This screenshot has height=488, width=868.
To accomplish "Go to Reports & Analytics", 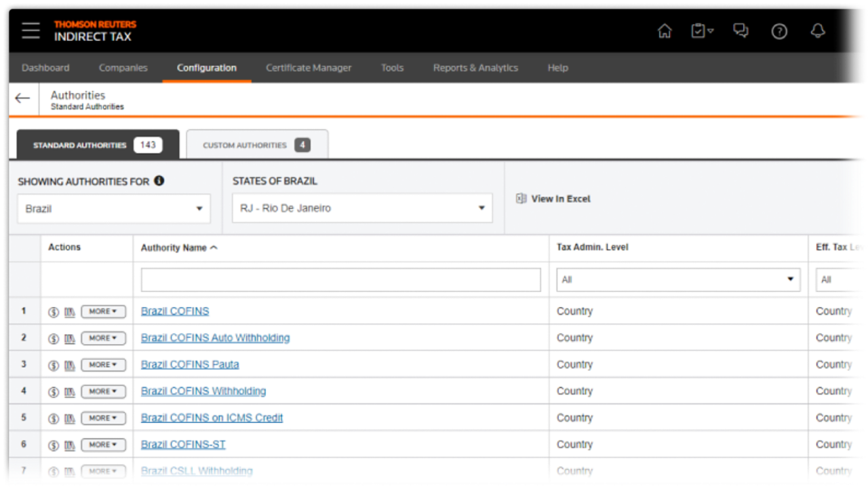I will tap(475, 68).
